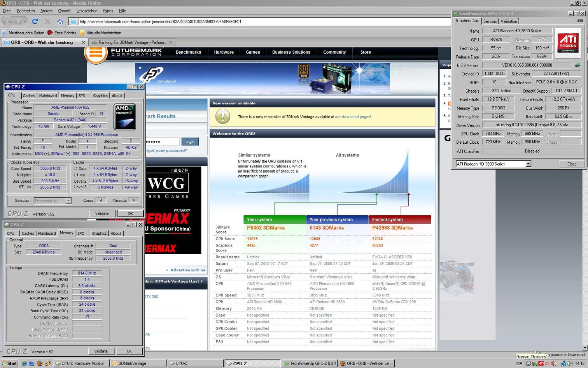Open the Lesezeichen menu
The height and width of the screenshot is (368, 588).
(87, 11)
